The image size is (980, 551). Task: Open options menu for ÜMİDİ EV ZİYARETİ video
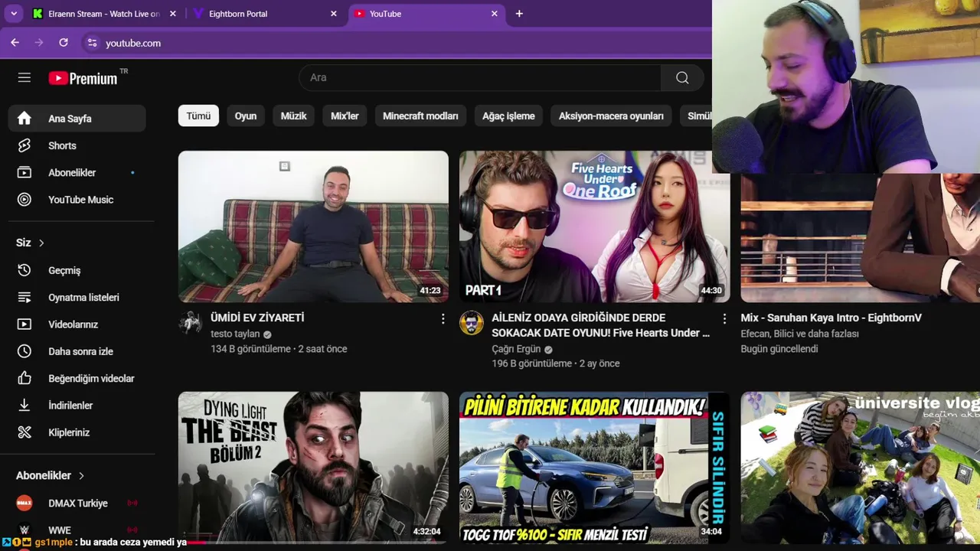443,318
